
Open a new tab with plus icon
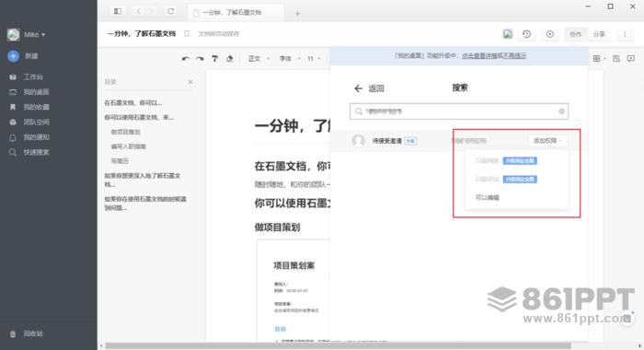(x=297, y=13)
